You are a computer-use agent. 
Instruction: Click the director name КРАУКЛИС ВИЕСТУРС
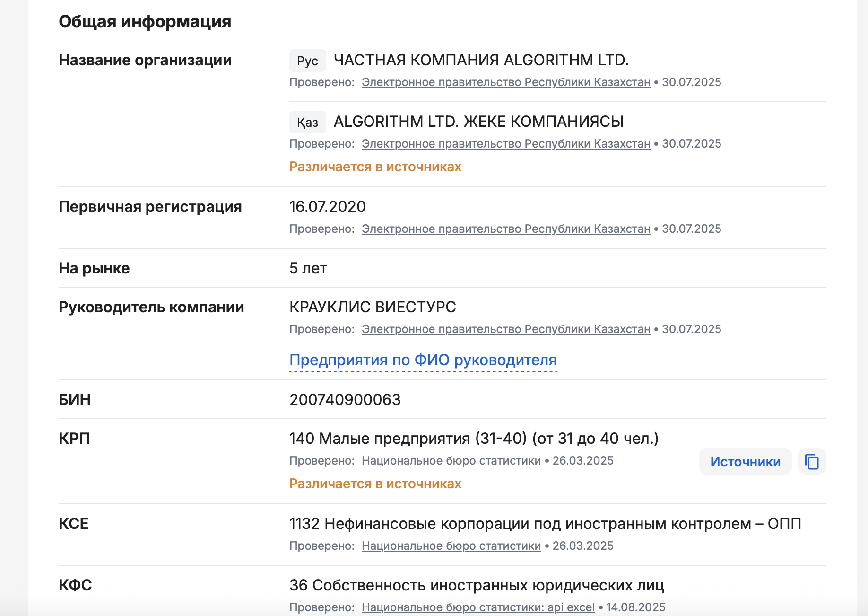click(x=373, y=307)
